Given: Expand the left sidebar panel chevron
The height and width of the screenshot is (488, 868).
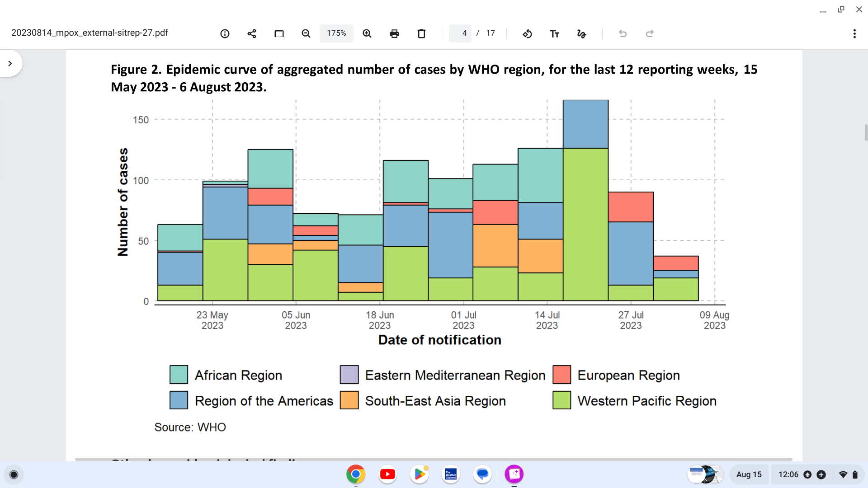Looking at the screenshot, I should tap(10, 63).
